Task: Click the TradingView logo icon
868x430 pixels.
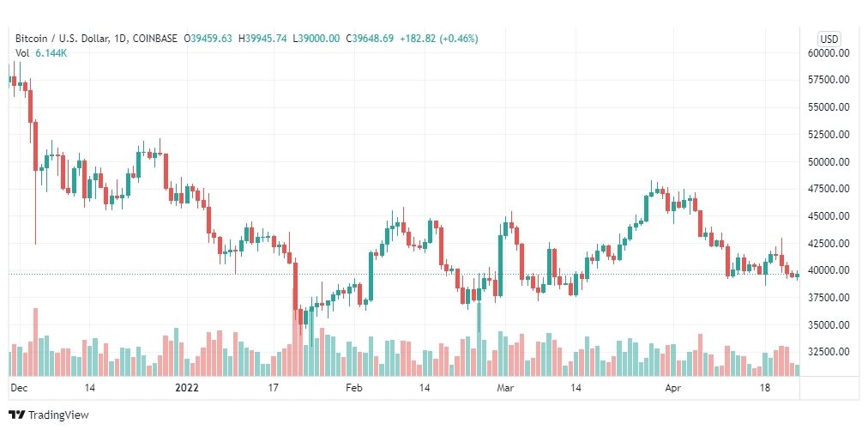Action: [x=18, y=415]
